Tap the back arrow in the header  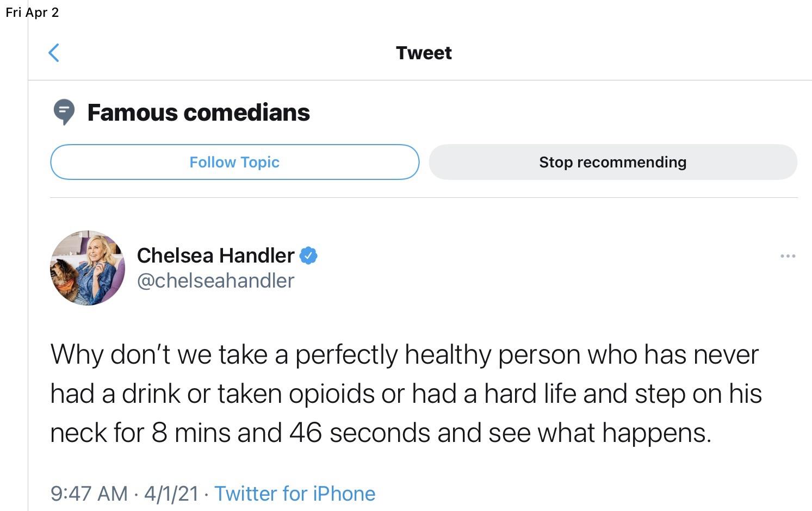pyautogui.click(x=54, y=53)
